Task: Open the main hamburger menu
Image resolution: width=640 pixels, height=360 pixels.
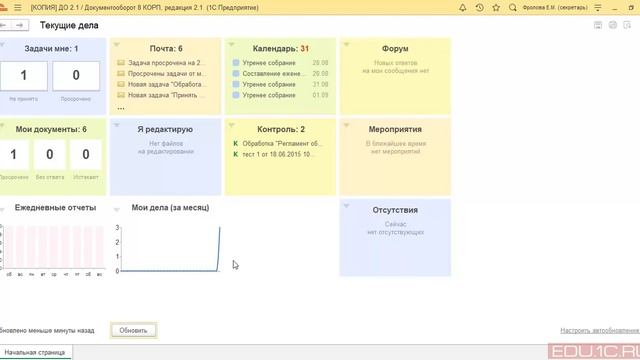Action: point(18,7)
